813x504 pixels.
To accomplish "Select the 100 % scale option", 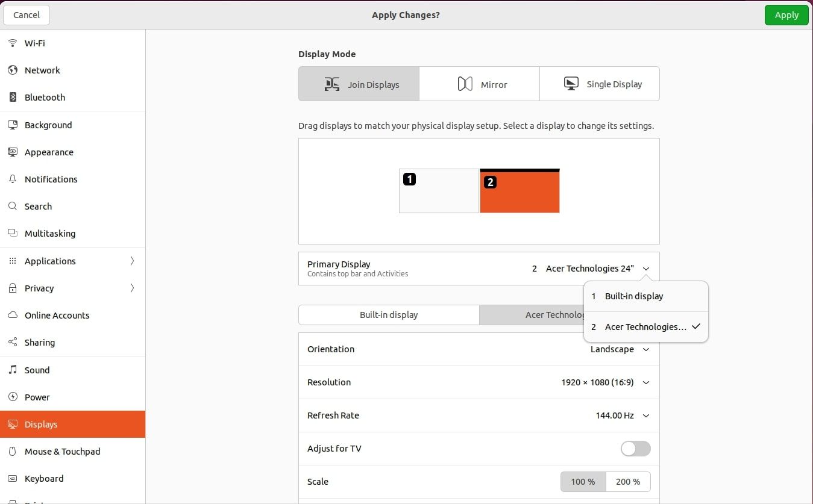I will (x=582, y=482).
